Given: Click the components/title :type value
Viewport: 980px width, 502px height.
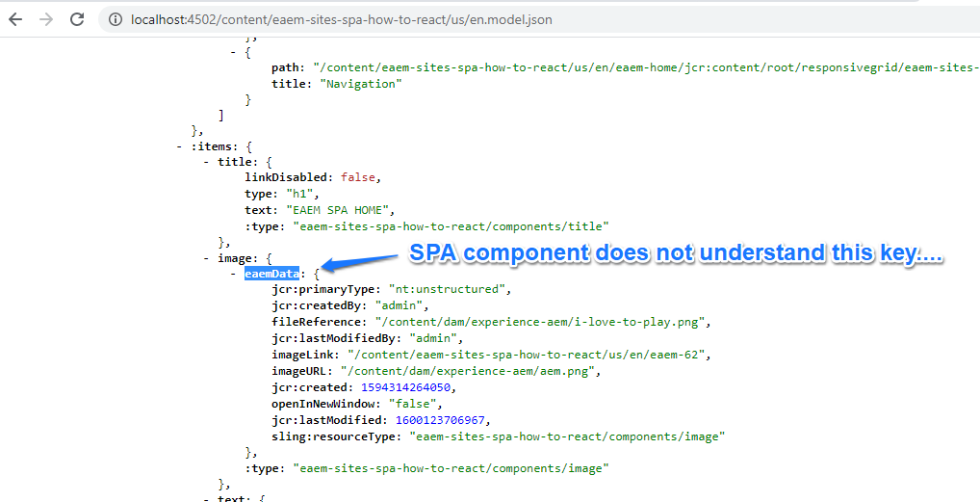Looking at the screenshot, I should tap(451, 225).
